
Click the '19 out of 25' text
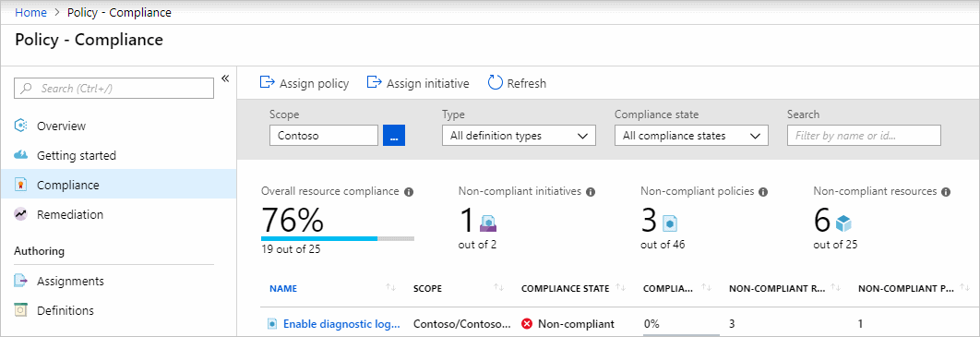coord(291,250)
